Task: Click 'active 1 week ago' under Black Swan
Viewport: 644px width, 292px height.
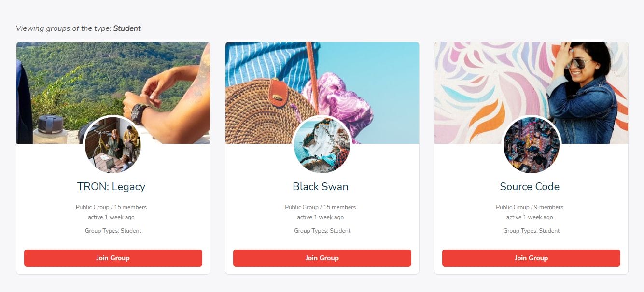Action: coord(321,217)
